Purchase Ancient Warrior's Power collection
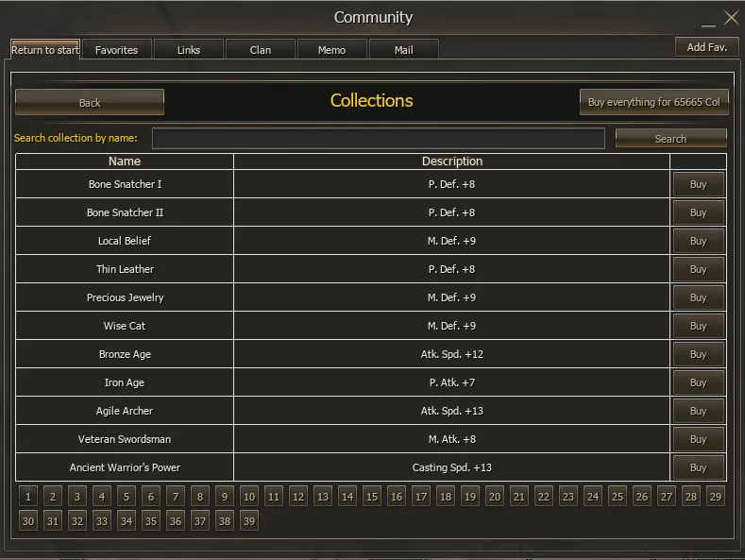The width and height of the screenshot is (745, 560). 698,467
